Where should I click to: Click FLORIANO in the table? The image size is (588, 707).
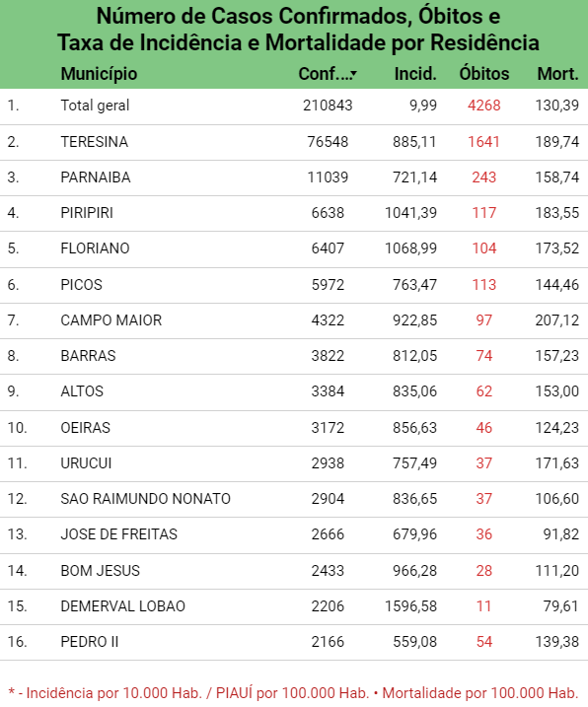point(95,248)
